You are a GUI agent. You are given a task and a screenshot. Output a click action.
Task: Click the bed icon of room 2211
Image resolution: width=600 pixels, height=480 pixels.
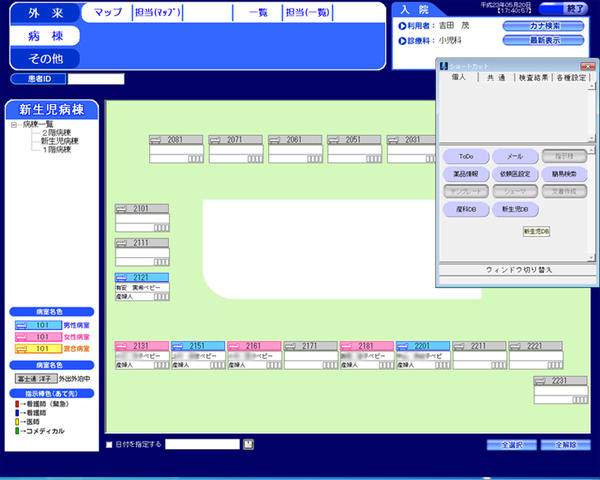pos(459,346)
